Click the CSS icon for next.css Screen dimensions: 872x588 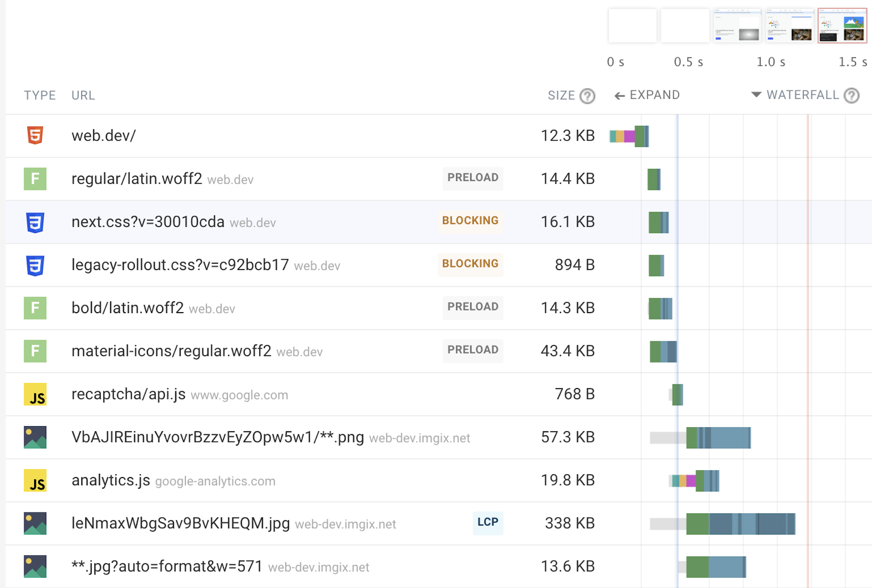point(35,222)
